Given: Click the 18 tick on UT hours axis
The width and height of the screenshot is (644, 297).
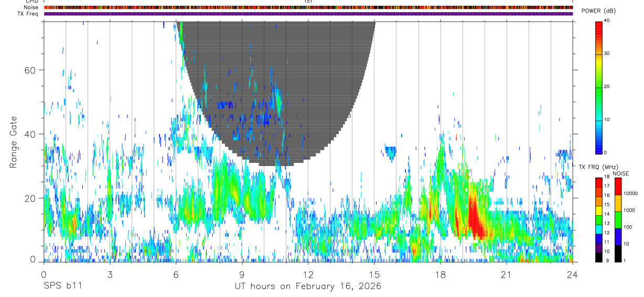Looking at the screenshot, I should click(441, 274).
